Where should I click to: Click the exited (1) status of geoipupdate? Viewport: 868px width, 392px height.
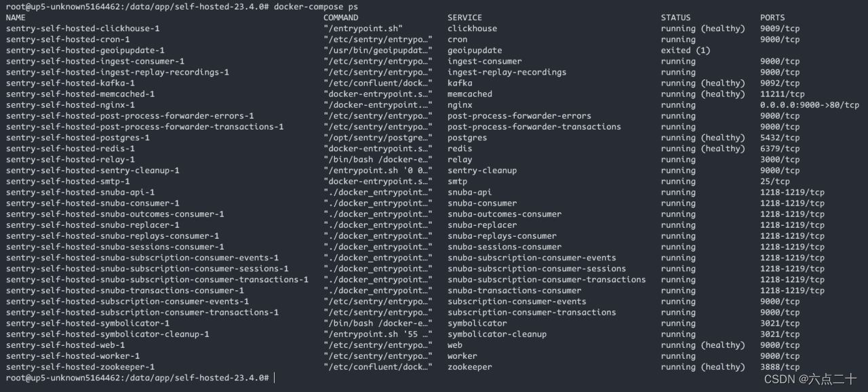(x=686, y=50)
